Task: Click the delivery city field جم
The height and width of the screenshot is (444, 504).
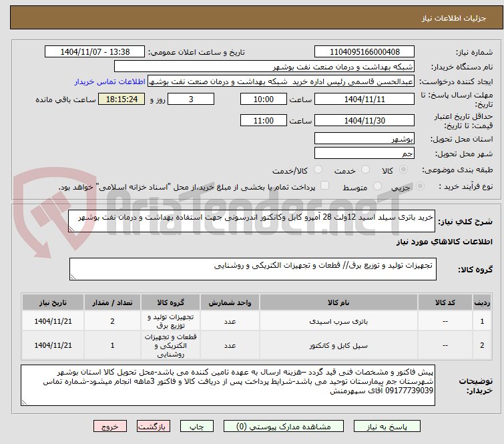Action: click(364, 154)
